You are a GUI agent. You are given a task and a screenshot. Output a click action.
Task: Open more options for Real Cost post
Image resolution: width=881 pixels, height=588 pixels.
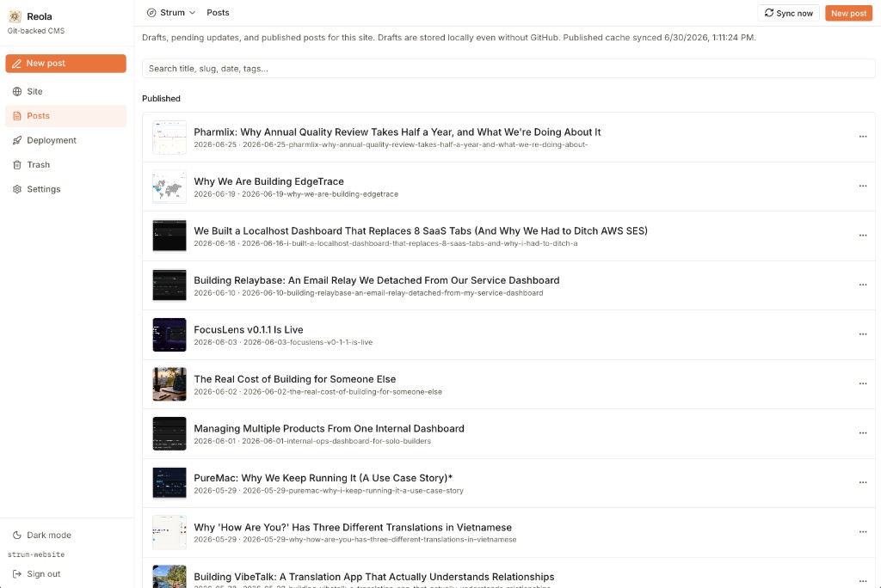(x=862, y=383)
